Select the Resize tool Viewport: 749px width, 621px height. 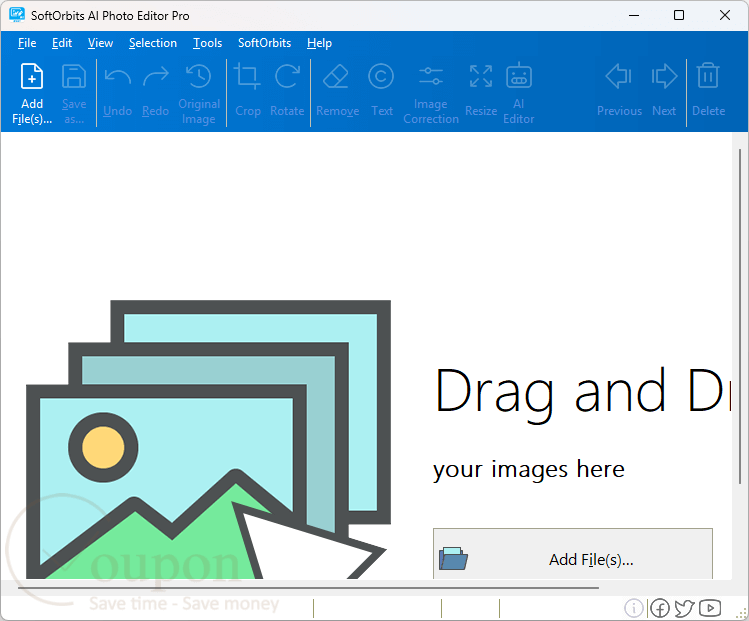[481, 76]
